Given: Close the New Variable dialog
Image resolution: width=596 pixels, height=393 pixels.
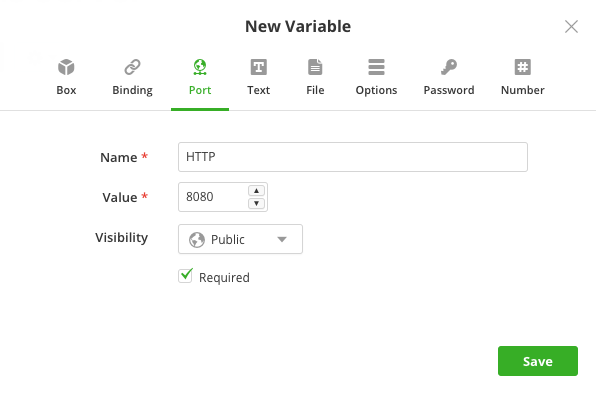Looking at the screenshot, I should point(571,27).
